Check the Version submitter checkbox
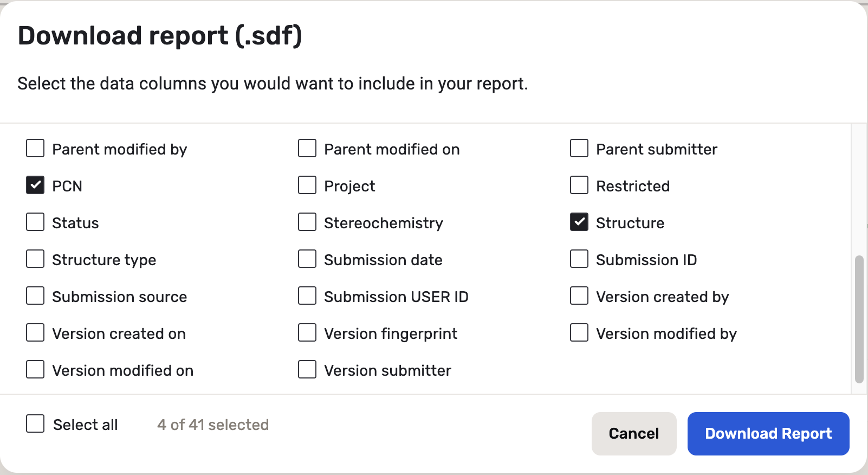 click(307, 370)
